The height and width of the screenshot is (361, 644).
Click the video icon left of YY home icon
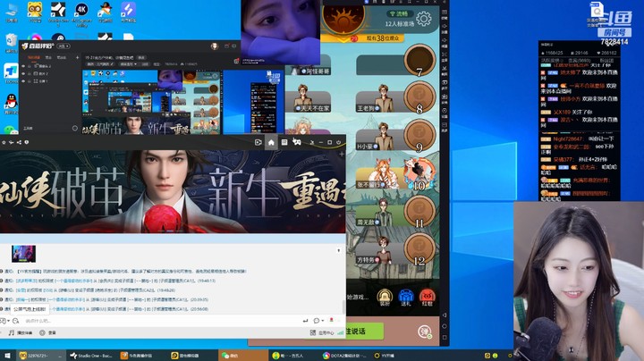(258, 142)
